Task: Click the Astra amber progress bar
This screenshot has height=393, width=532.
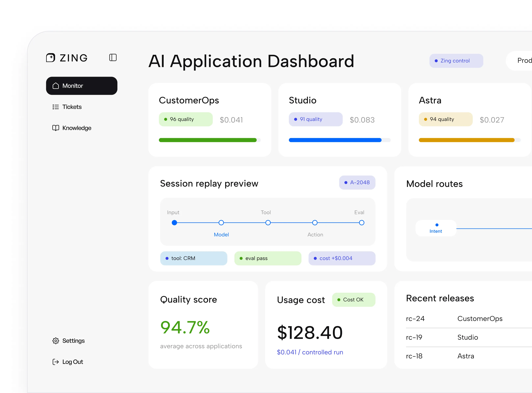Action: coord(469,140)
